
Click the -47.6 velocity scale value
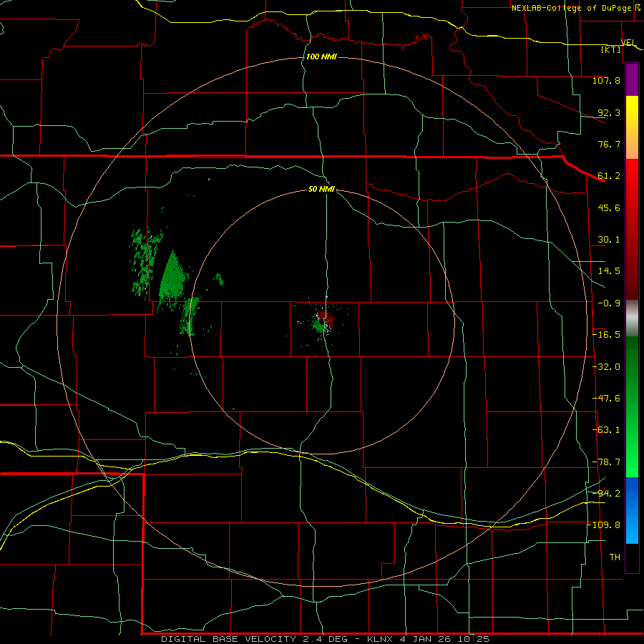[x=606, y=399]
